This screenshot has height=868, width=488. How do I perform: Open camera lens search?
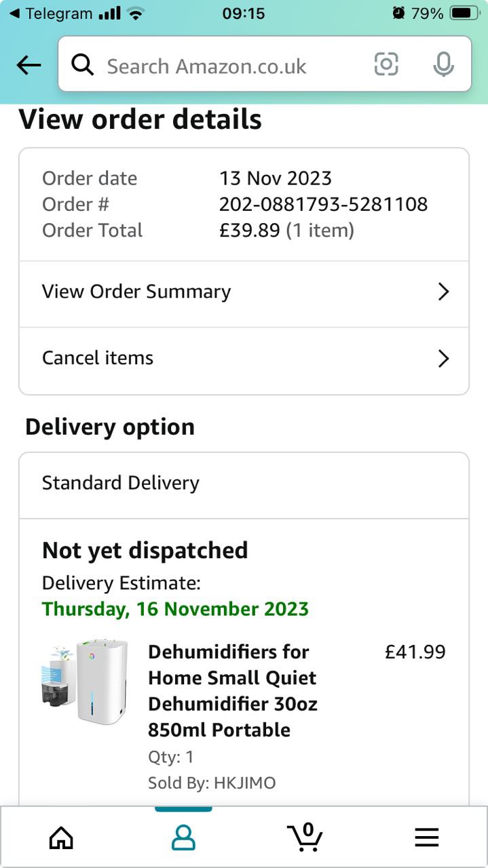click(x=386, y=64)
